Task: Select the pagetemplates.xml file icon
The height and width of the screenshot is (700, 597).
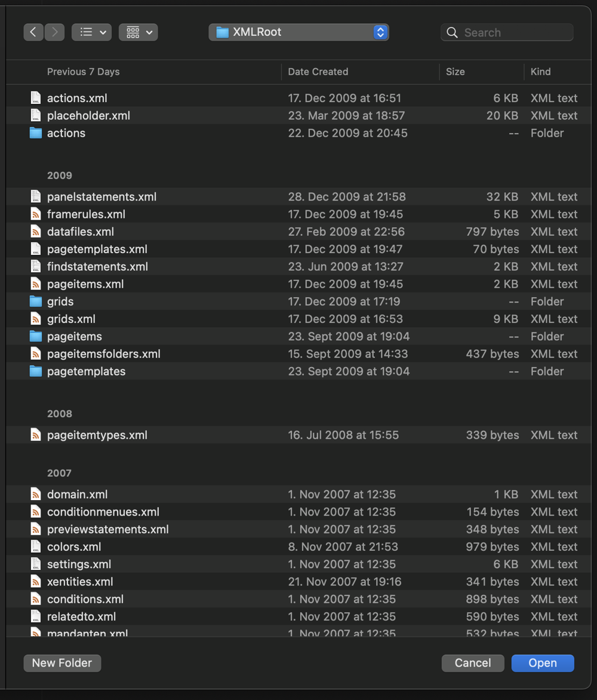Action: (36, 249)
